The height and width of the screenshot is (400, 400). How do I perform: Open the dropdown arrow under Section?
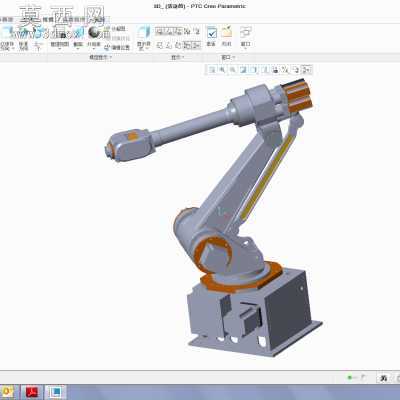click(78, 49)
